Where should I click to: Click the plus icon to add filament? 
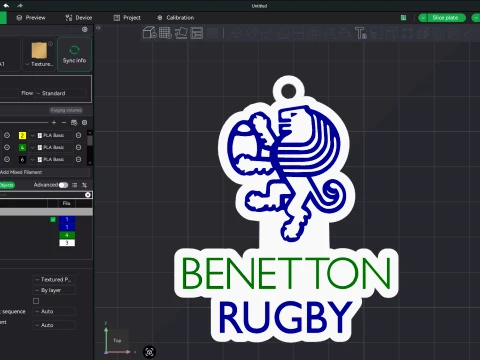[54, 123]
